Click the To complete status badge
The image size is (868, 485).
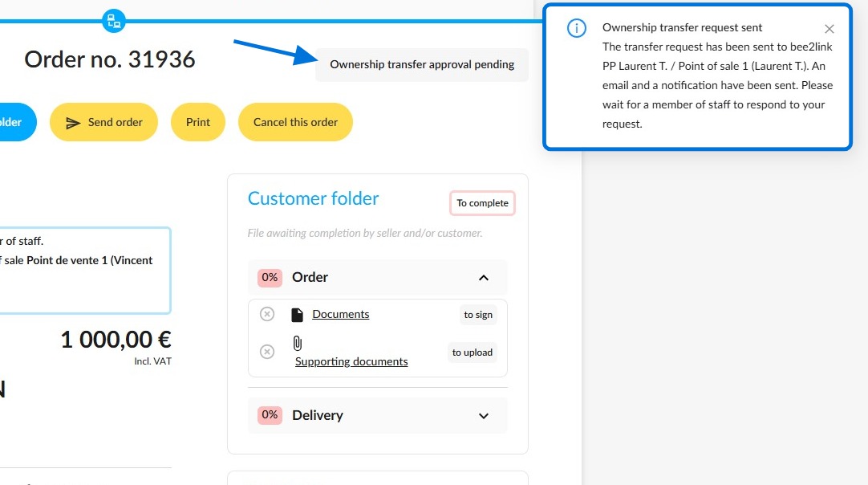[x=482, y=203]
